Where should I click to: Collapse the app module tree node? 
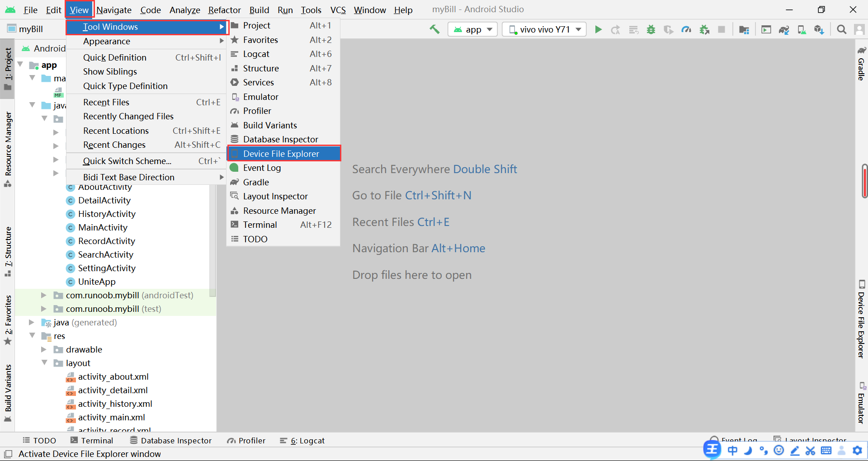(20, 65)
